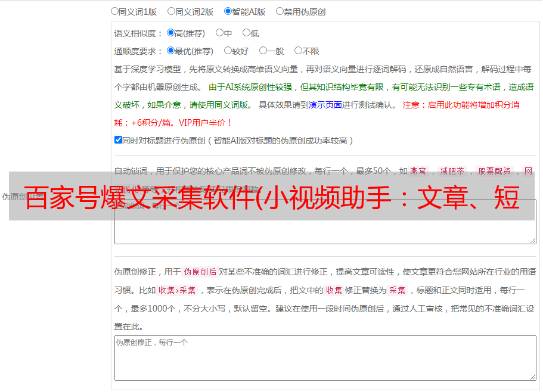
Task: Click the 收集>采集 example tag
Action: pyautogui.click(x=177, y=290)
